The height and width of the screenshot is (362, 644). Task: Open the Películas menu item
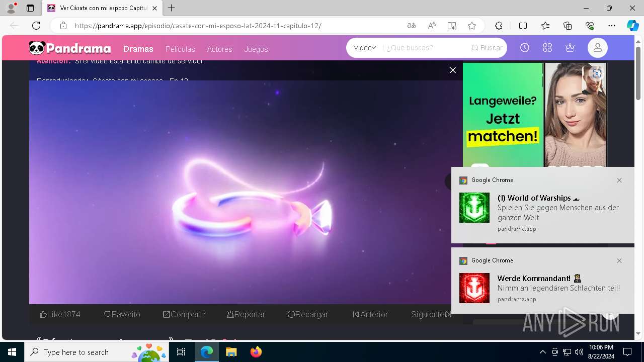[180, 49]
